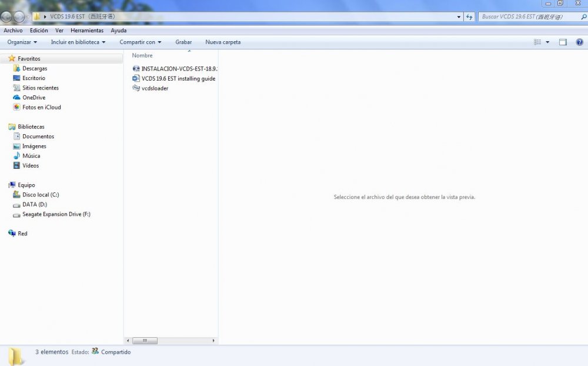
Task: Click the DATA (D:) drive icon
Action: click(x=16, y=205)
